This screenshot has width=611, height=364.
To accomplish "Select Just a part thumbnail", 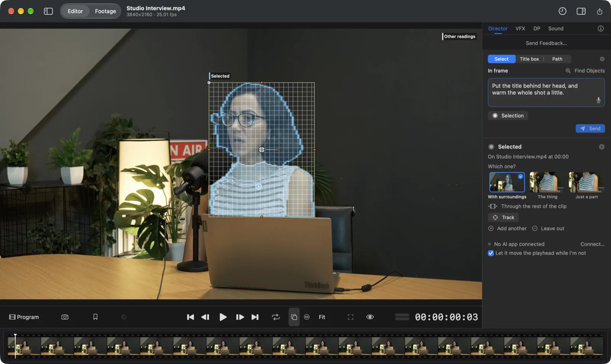I will [x=586, y=182].
